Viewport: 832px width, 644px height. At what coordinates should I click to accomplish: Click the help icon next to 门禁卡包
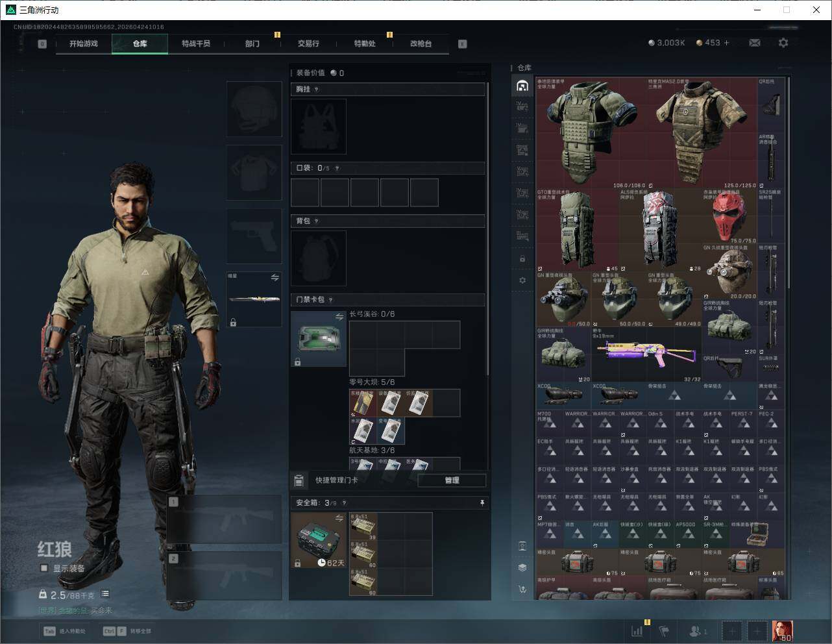point(330,299)
